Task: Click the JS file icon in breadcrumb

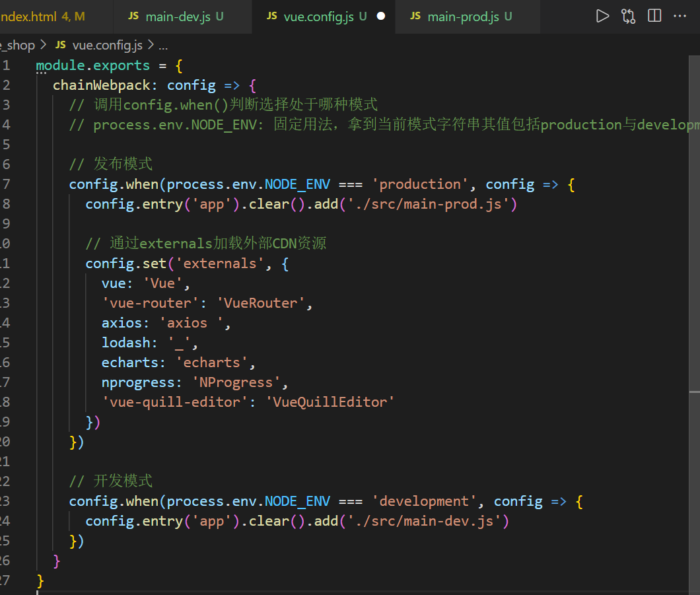Action: tap(61, 45)
